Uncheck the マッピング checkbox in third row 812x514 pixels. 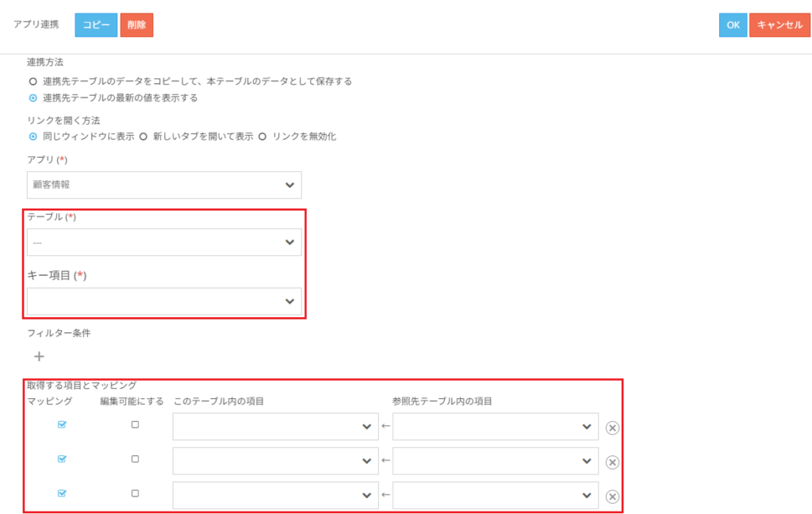(x=63, y=493)
